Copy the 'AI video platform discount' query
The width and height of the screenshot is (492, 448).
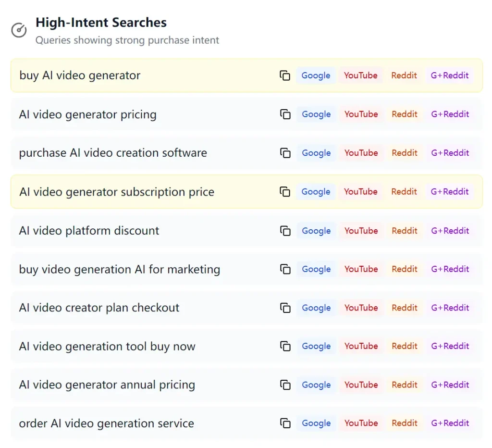pos(285,231)
